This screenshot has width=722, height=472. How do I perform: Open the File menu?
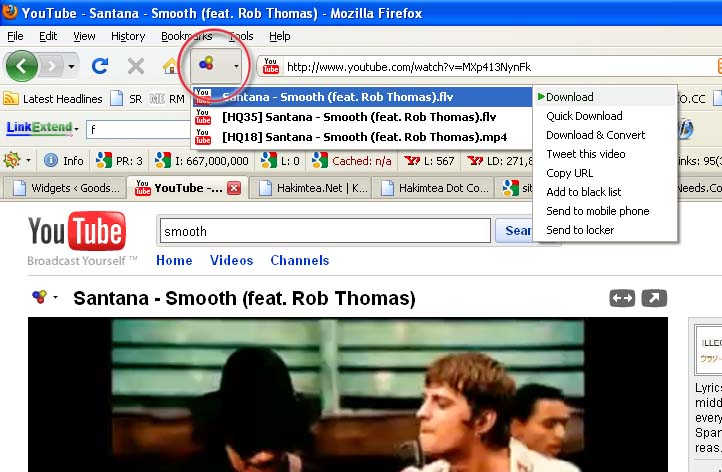tap(15, 36)
